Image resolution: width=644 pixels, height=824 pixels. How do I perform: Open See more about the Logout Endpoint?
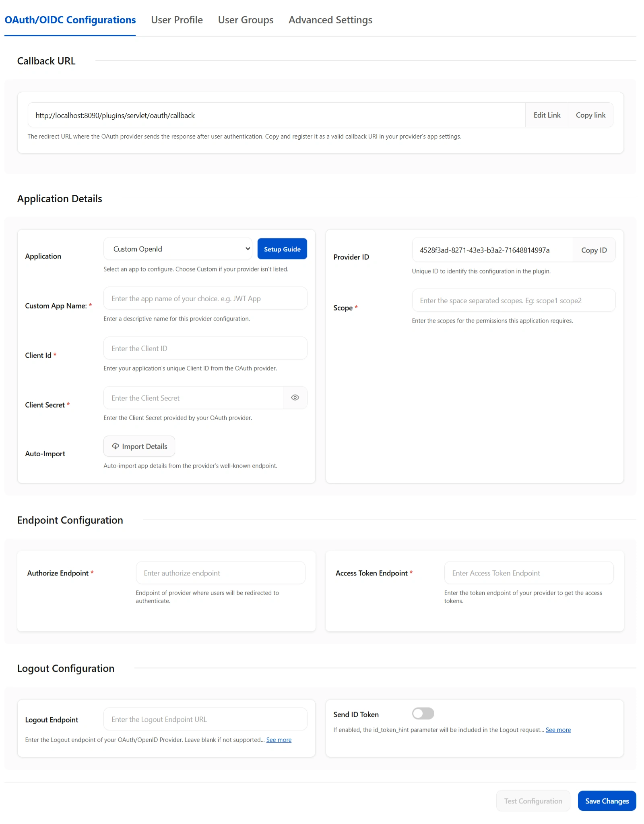point(279,739)
